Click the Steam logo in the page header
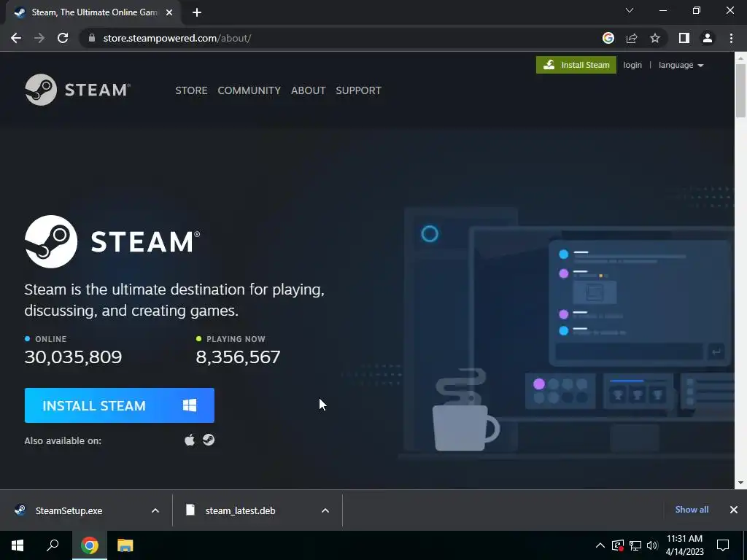This screenshot has width=747, height=560. click(x=77, y=90)
